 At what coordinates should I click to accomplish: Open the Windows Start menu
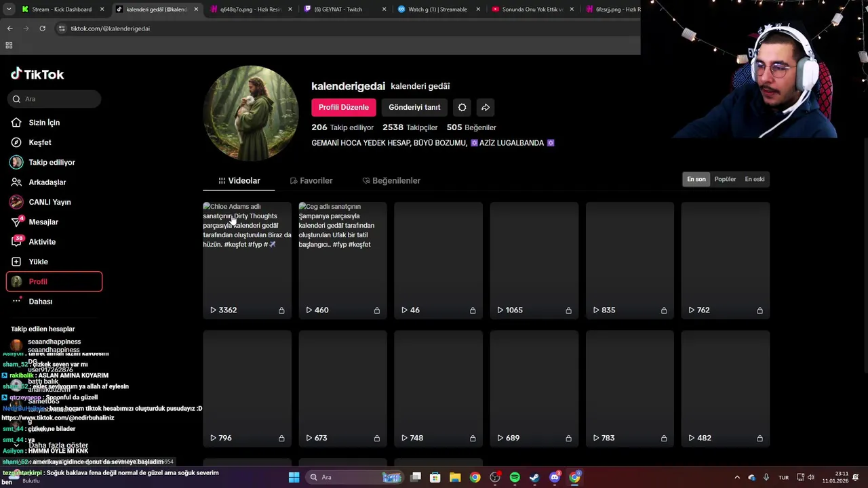(x=294, y=477)
